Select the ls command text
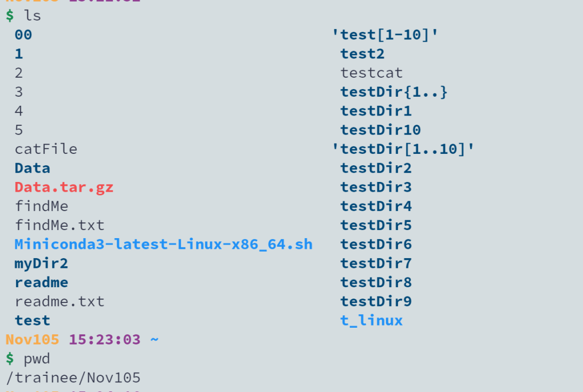 click(32, 16)
